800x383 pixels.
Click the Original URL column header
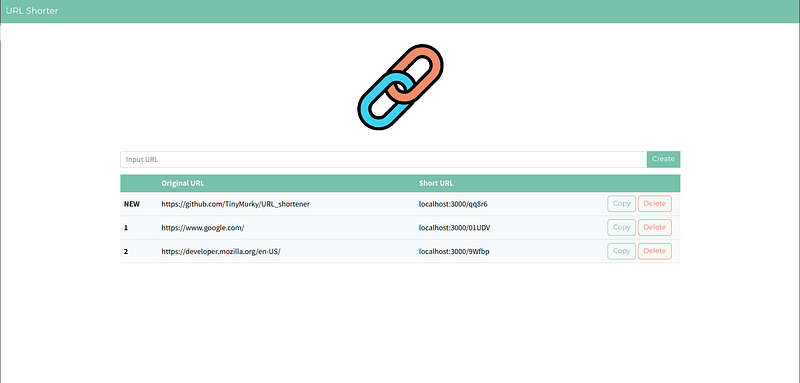(x=183, y=184)
